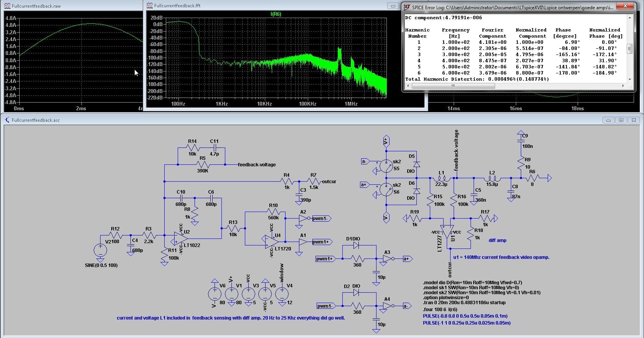The height and width of the screenshot is (338, 644).
Task: Click the 'diff amp' blue comment text
Action: click(x=497, y=240)
